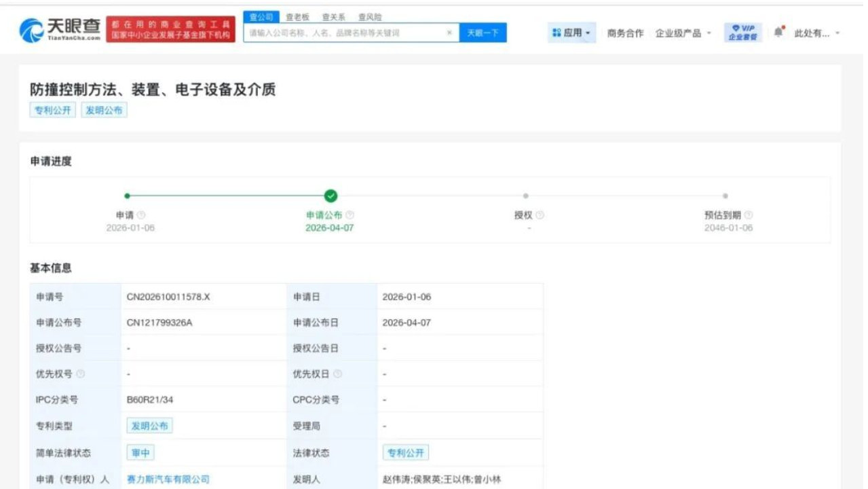The height and width of the screenshot is (489, 868).
Task: Open notification bell icon
Action: (x=778, y=32)
